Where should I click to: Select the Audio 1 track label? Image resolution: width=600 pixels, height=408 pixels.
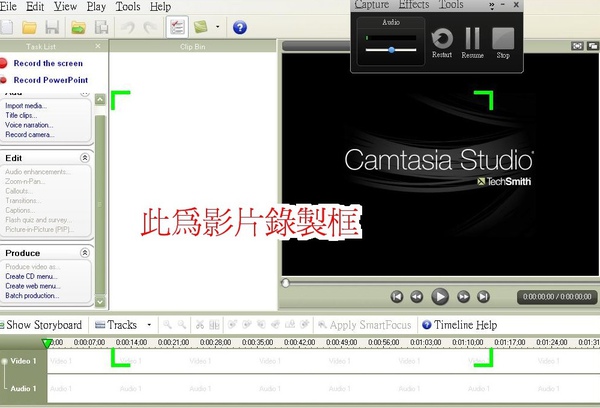coord(23,388)
